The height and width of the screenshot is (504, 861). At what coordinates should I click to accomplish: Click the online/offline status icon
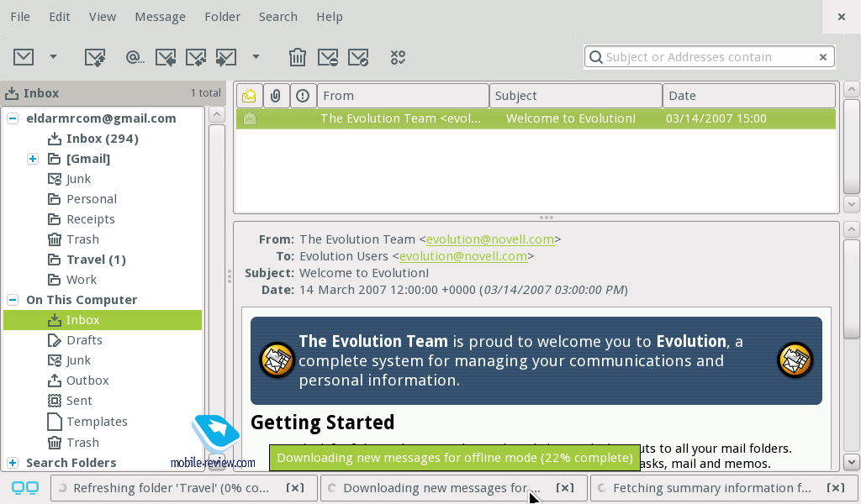25,487
